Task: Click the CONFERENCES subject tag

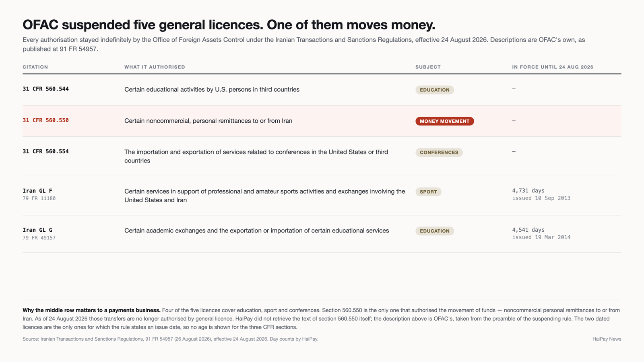Action: [x=439, y=152]
